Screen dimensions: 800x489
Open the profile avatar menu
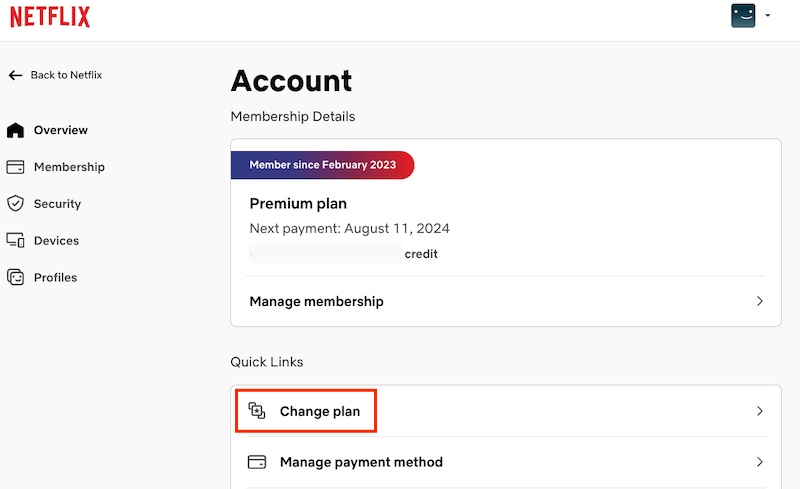(x=743, y=15)
